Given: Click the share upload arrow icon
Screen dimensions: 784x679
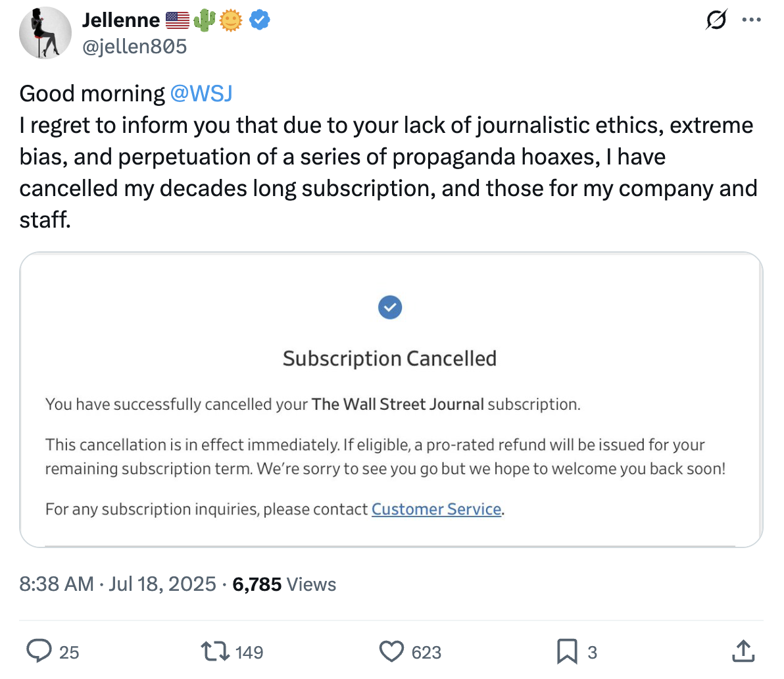Looking at the screenshot, I should tap(743, 651).
